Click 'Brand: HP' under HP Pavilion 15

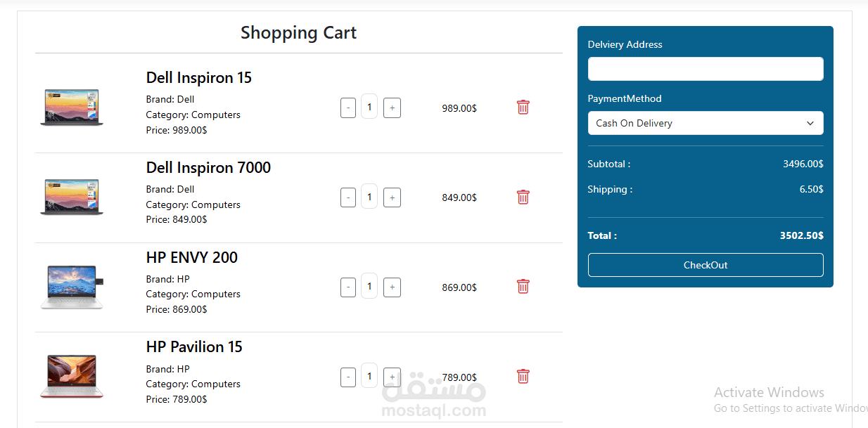[168, 369]
